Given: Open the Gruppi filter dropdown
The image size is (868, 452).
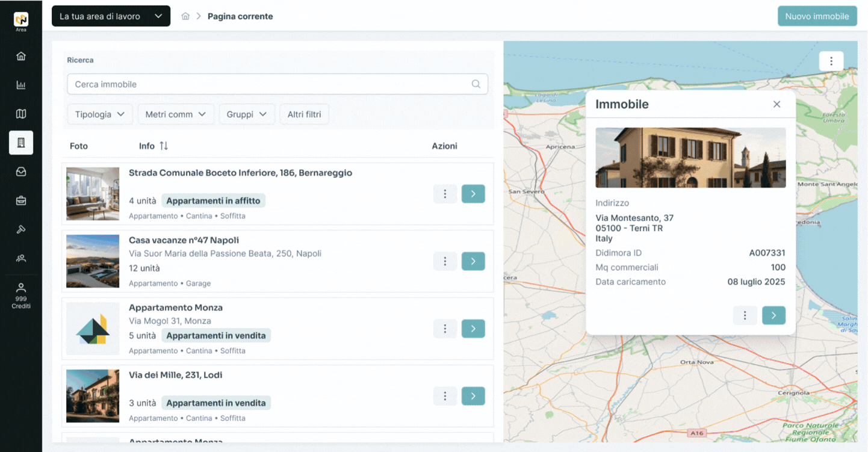Looking at the screenshot, I should pyautogui.click(x=247, y=114).
